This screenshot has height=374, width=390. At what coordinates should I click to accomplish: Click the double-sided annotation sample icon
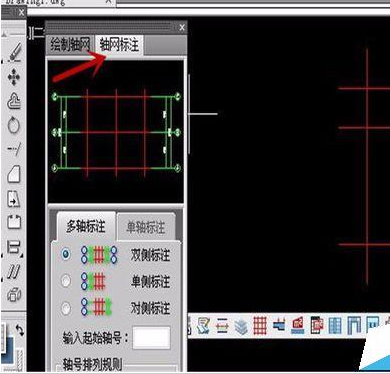[99, 255]
